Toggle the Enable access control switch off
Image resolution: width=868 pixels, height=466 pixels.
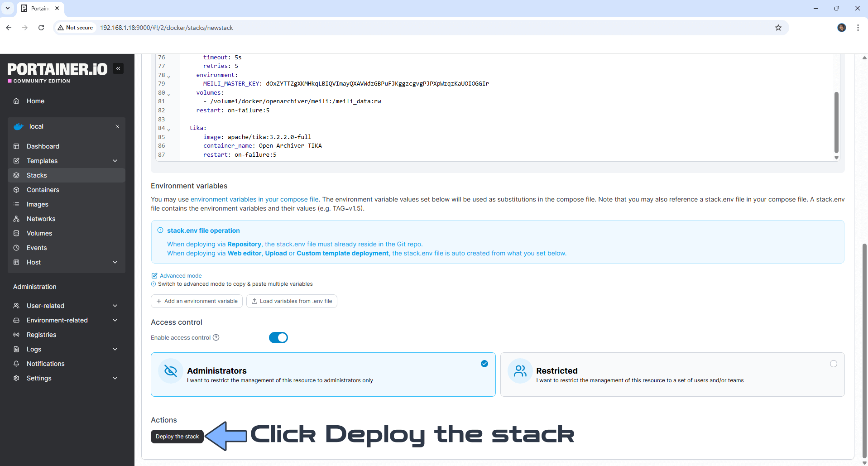(278, 338)
